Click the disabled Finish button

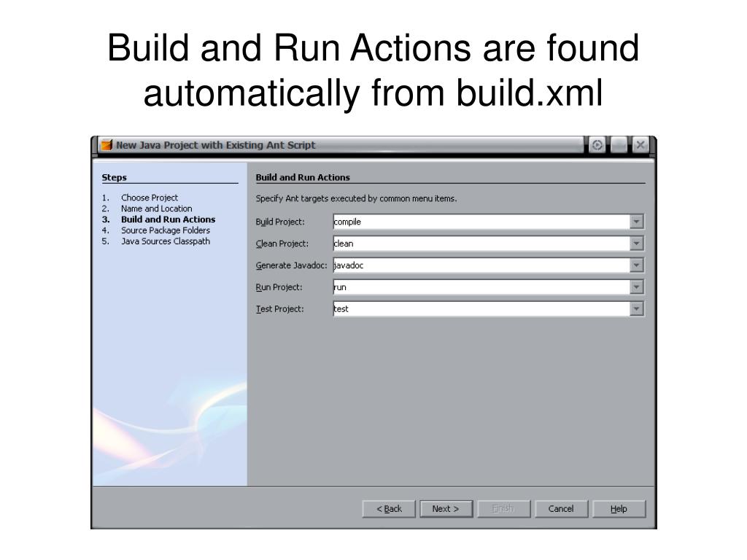click(503, 508)
